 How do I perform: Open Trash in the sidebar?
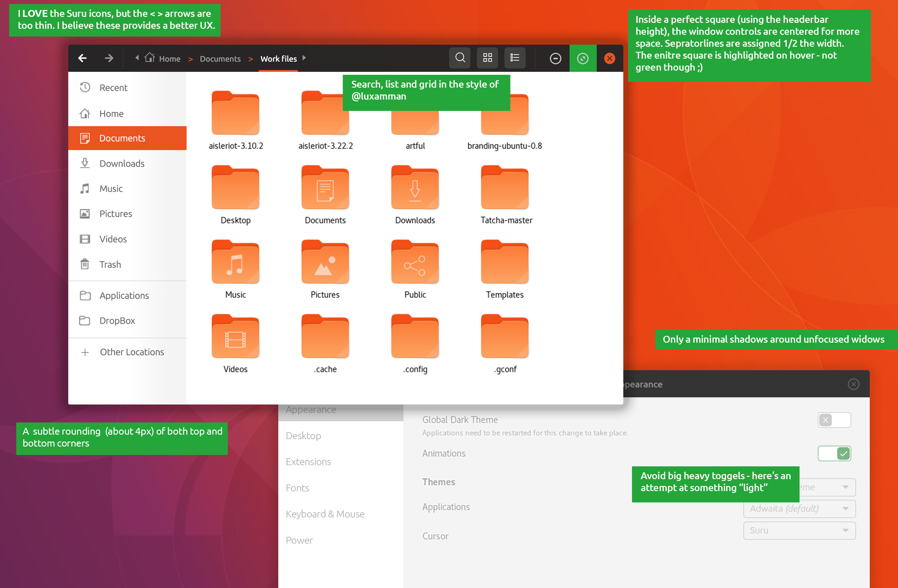click(110, 264)
